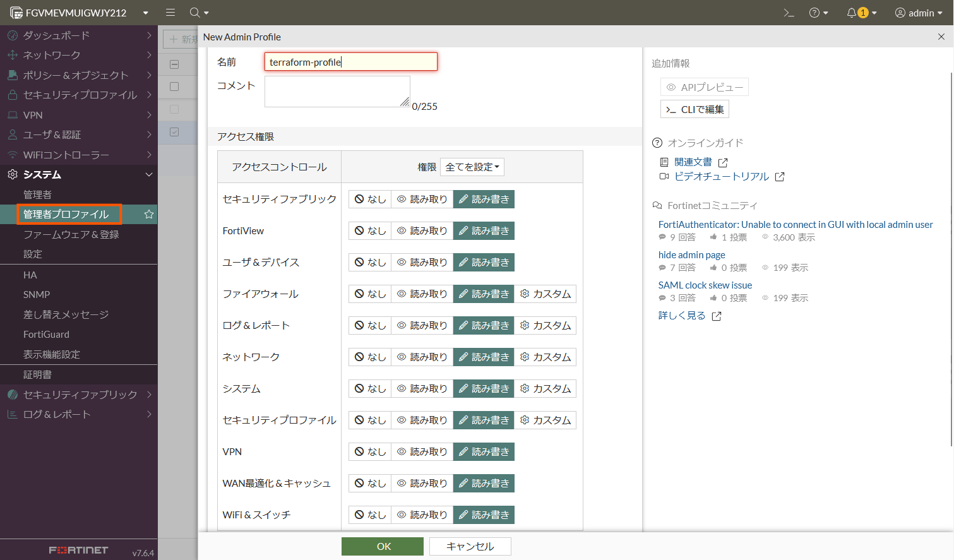
Task: Click the ダッシュボード gauge icon
Action: click(x=12, y=35)
